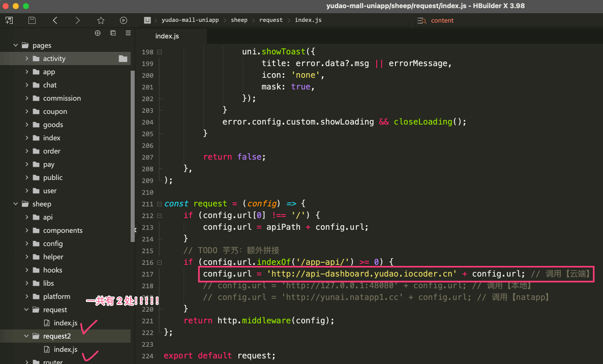
Task: Click the run play icon
Action: (124, 20)
